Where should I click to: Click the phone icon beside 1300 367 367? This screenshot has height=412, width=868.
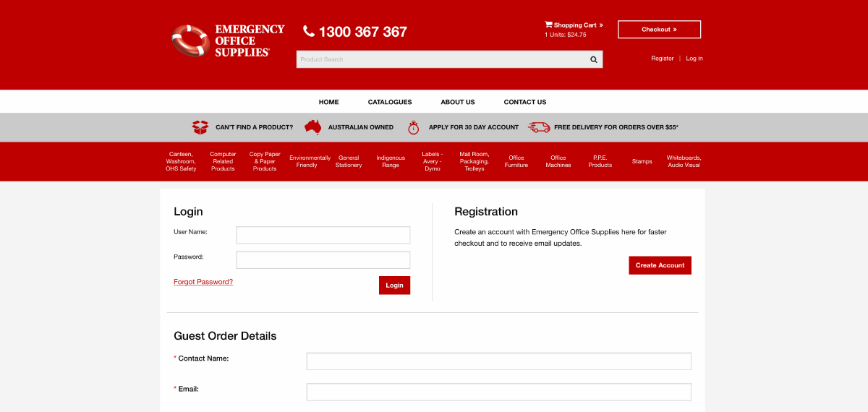pyautogui.click(x=309, y=31)
